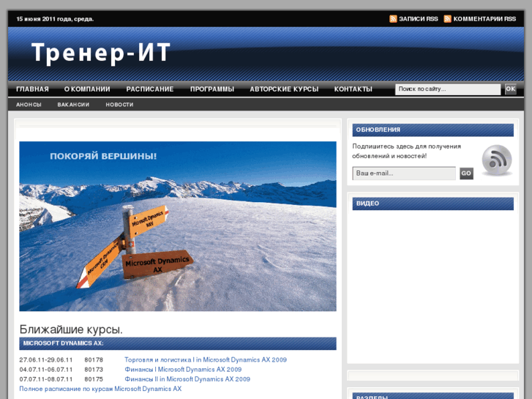Go to the ГЛАВНАЯ menu item

click(33, 89)
